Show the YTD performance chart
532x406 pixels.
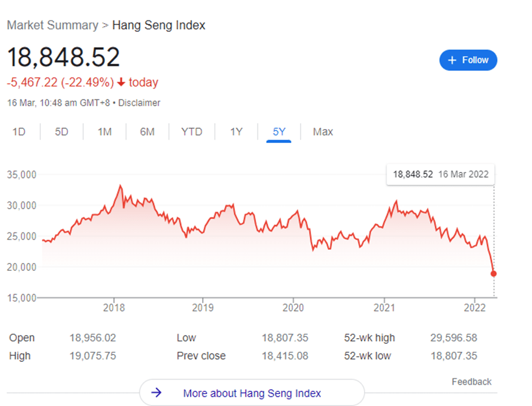pos(191,131)
